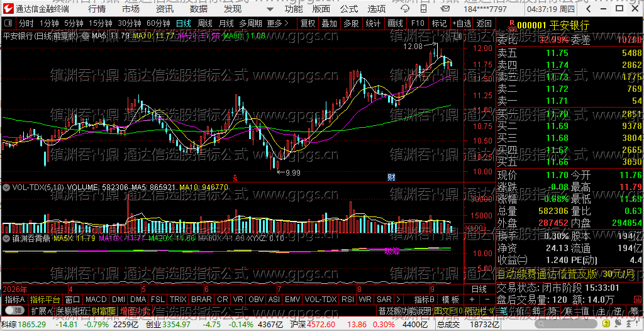The width and height of the screenshot is (644, 331).
Task: Open the 多周期 multi-period selector
Action: point(251,23)
